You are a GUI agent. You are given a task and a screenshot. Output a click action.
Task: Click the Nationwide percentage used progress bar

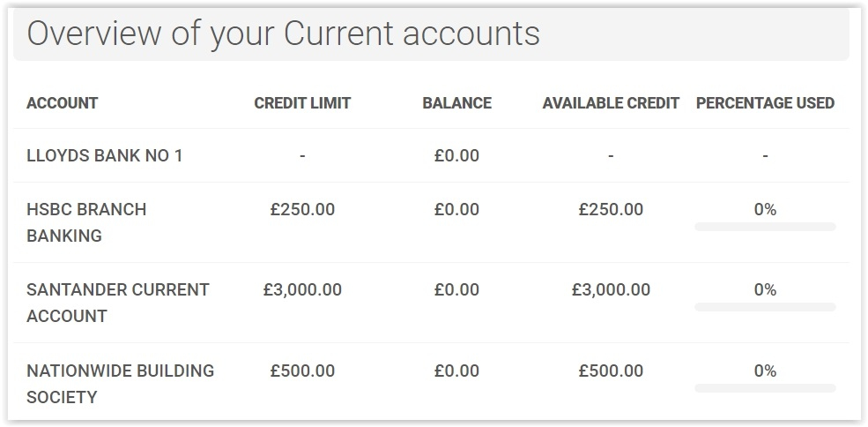tap(765, 388)
